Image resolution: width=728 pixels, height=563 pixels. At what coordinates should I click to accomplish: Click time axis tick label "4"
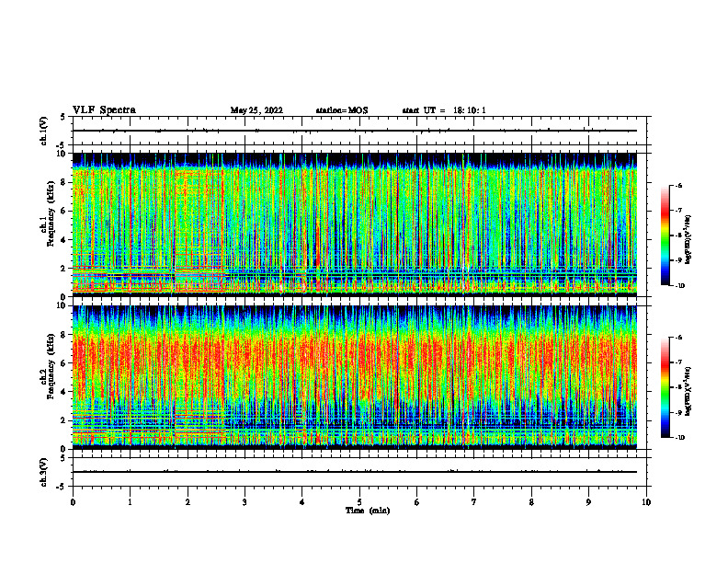click(x=302, y=502)
